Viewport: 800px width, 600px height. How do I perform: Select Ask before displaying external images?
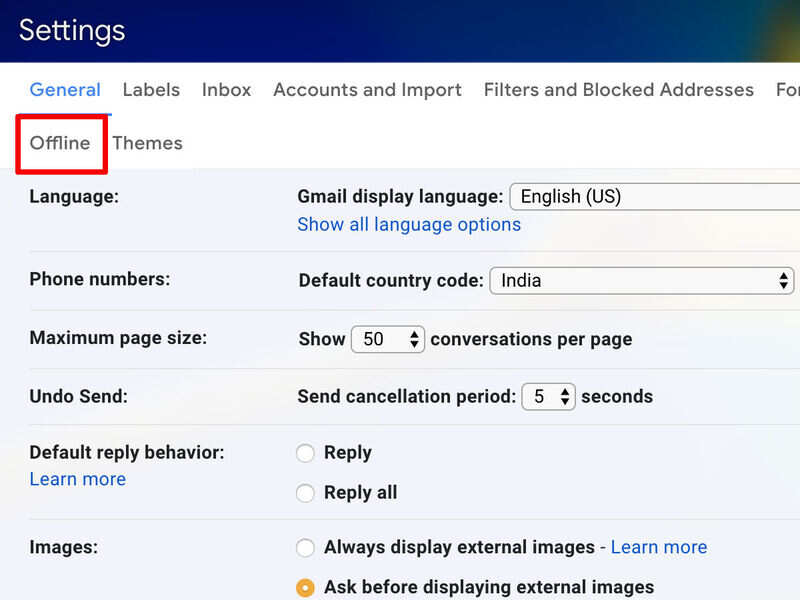[306, 588]
